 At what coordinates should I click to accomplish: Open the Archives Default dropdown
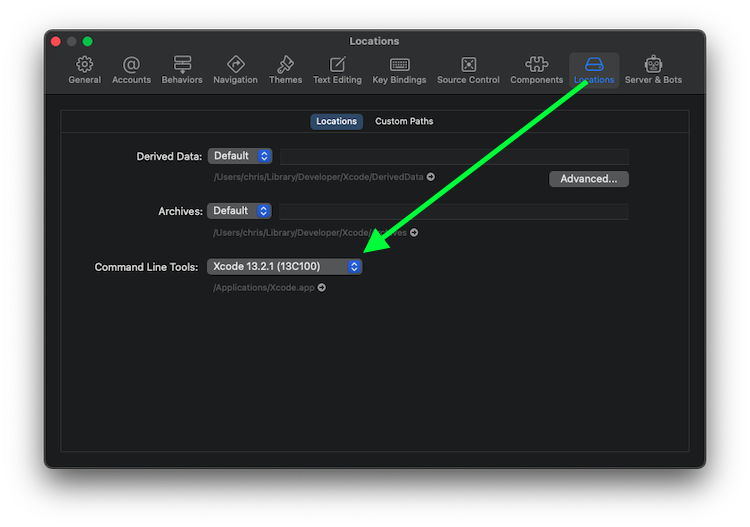tap(240, 211)
